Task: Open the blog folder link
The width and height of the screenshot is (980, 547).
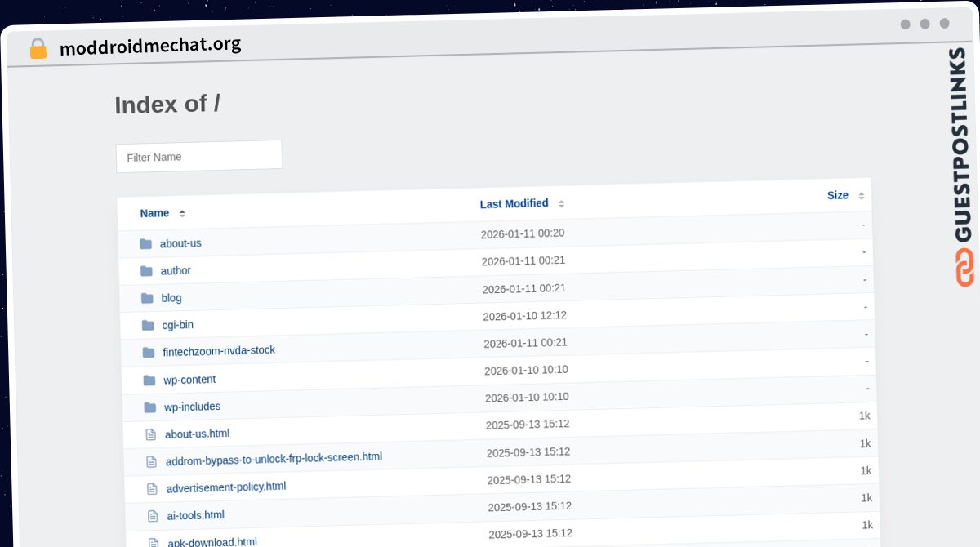Action: tap(171, 298)
